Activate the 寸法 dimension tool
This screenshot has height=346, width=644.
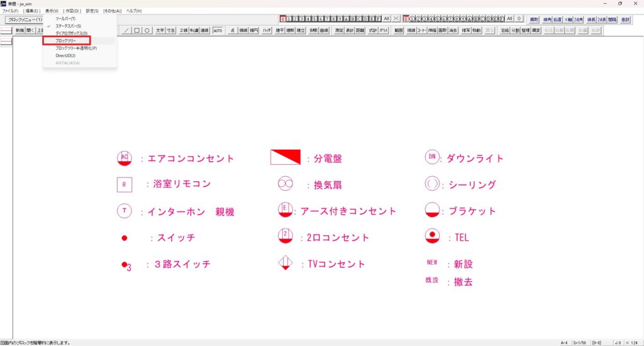(x=170, y=30)
